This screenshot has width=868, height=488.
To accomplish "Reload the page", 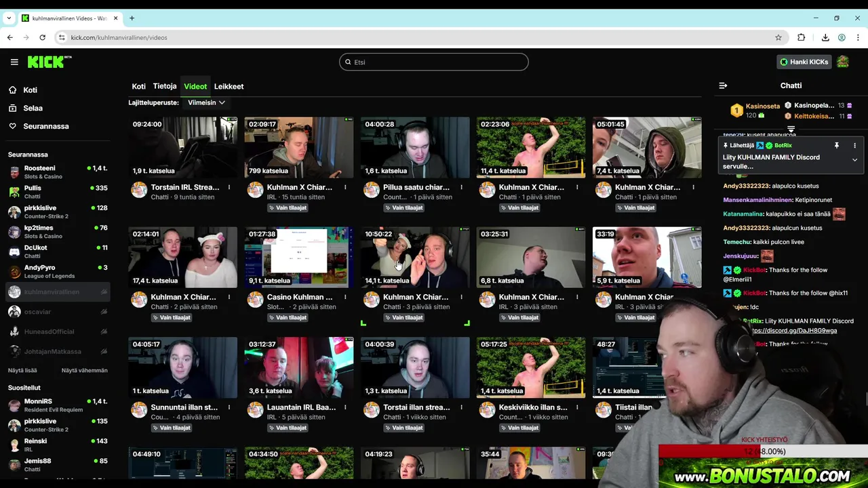I will (42, 37).
